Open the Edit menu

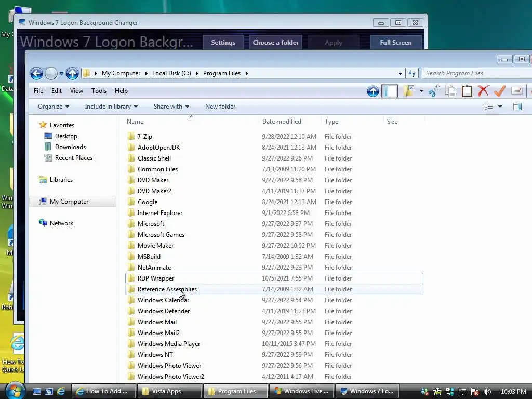click(x=56, y=91)
